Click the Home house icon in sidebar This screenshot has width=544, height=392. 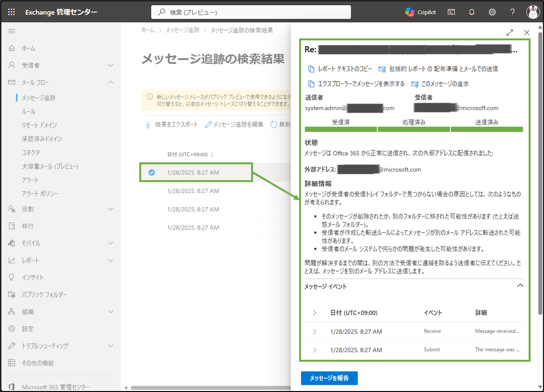pos(12,48)
